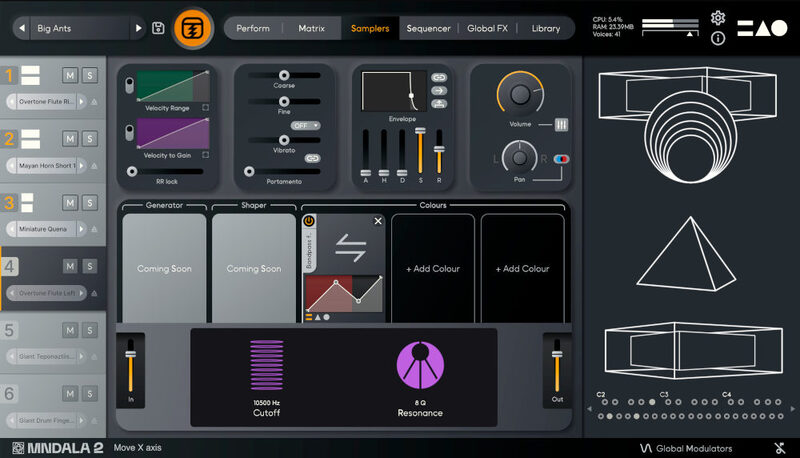
Task: Next sample arrow on Overtone Flute Left slot
Action: [81, 293]
